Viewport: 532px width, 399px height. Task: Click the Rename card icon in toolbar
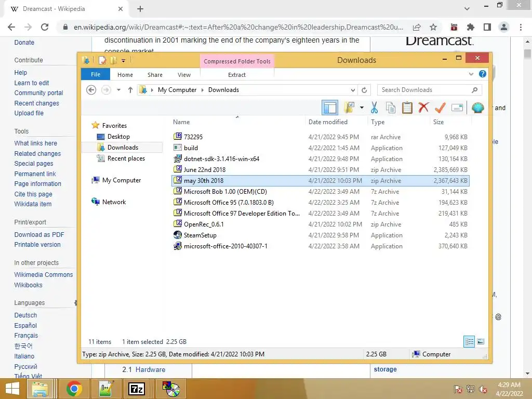pos(457,108)
